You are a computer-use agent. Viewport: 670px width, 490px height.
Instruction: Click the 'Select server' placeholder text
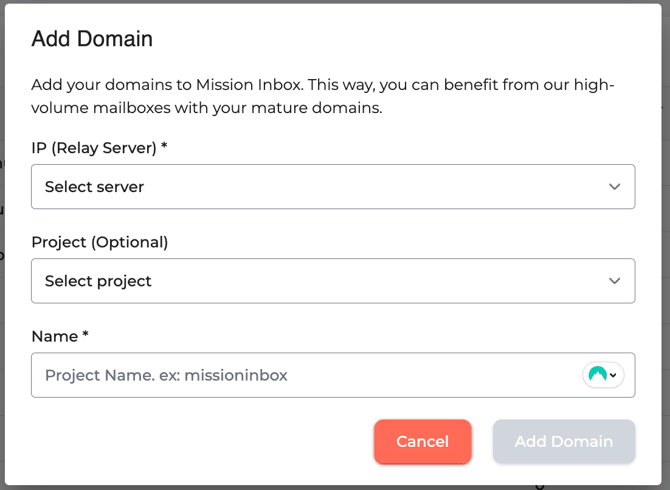tap(95, 187)
